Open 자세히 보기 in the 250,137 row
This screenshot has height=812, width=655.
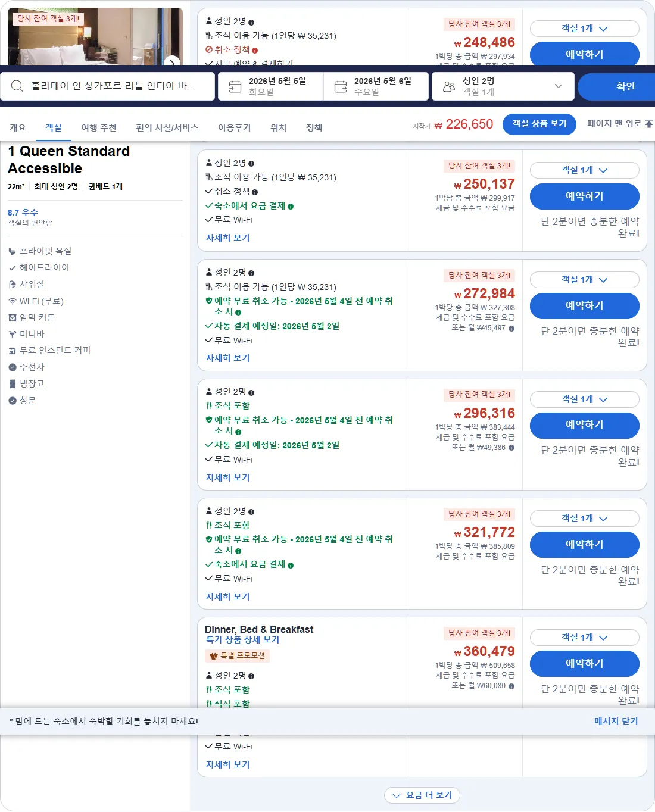coord(228,238)
